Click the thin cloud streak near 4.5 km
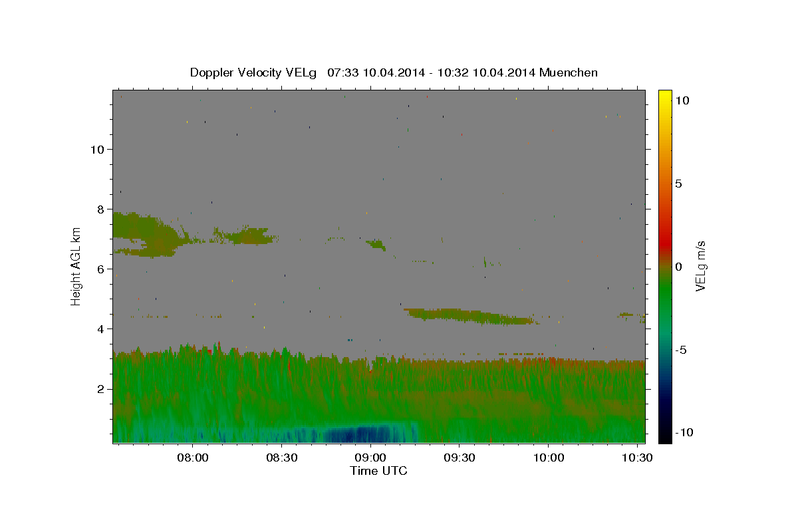This screenshot has height=532, width=798. 471,316
